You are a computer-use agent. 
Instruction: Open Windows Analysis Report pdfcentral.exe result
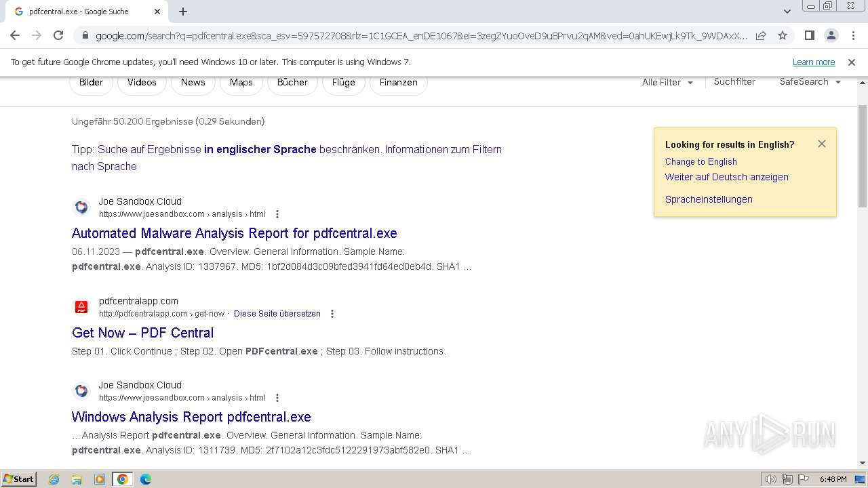(x=191, y=417)
